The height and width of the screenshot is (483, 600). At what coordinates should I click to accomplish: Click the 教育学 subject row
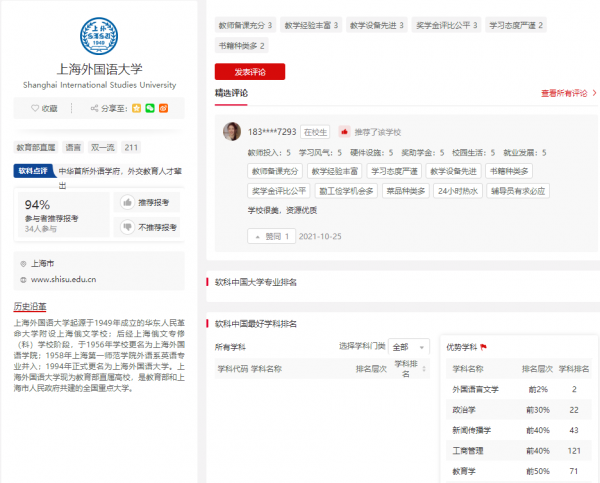pos(519,471)
